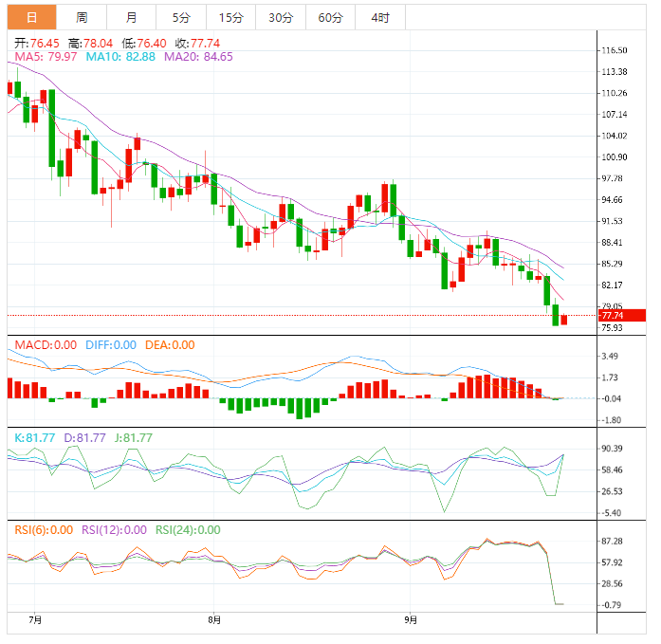Click the MA10: 82.88 indicator label
This screenshot has height=644, width=661.
(x=120, y=57)
